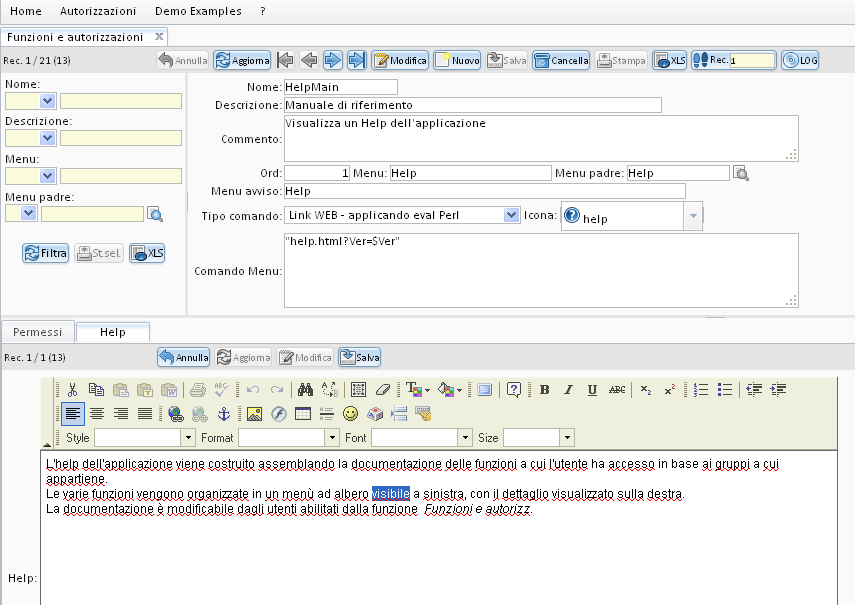Open the background color picker

450,390
